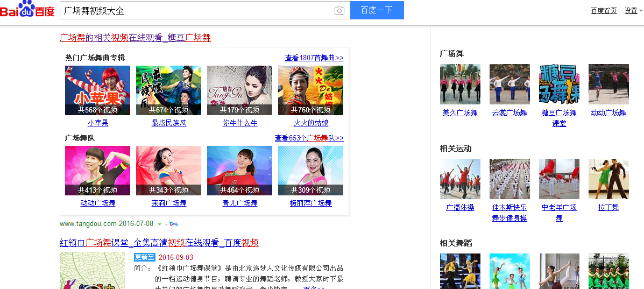Click 广播体操 link
This screenshot has height=289, width=644.
[x=460, y=208]
